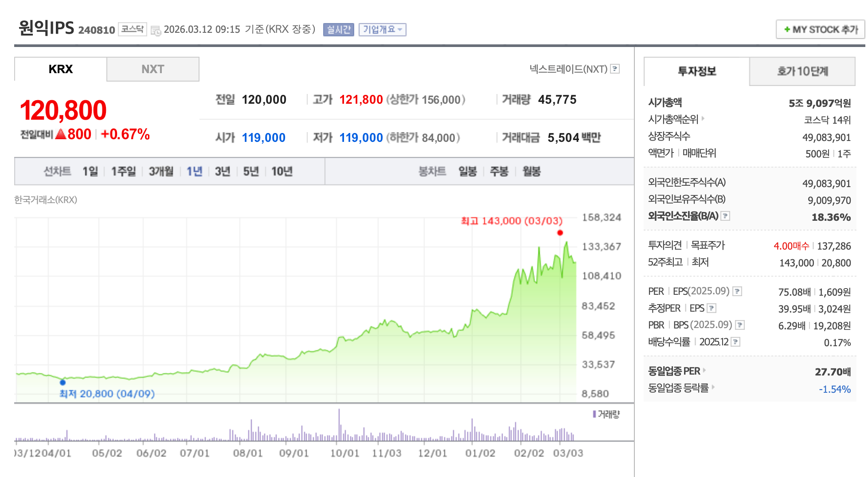Open help icon beside PER EPS(2025.09)
The image size is (868, 477).
point(737,291)
